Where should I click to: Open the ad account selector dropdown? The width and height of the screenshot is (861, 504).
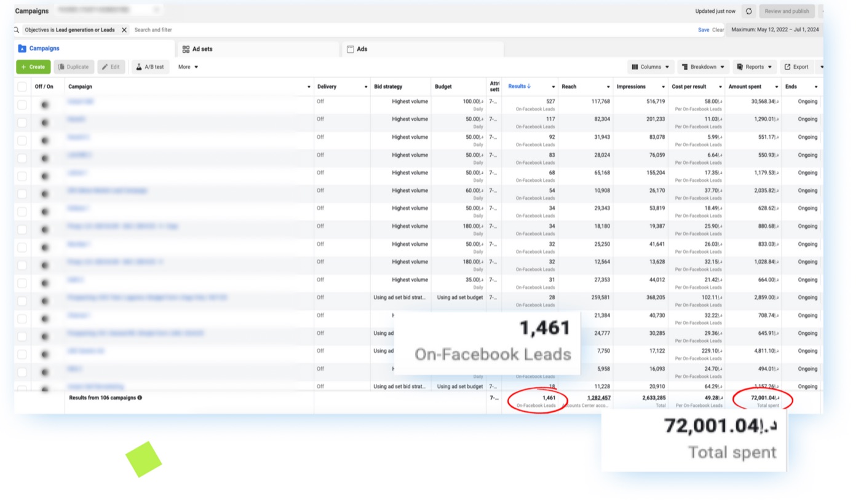[x=108, y=10]
